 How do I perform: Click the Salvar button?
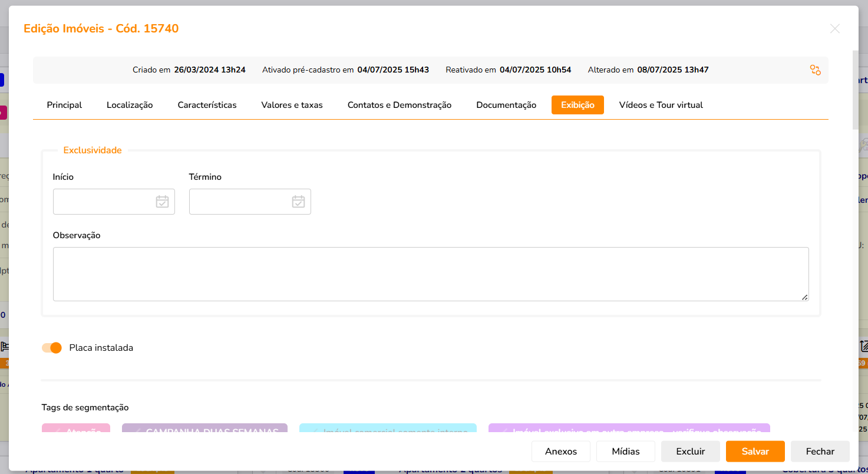755,451
